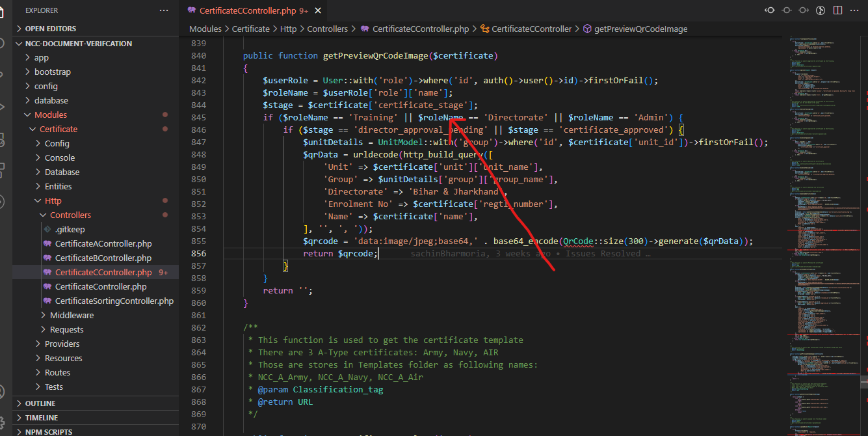
Task: Open editor More Actions ellipsis at top right
Action: (854, 10)
